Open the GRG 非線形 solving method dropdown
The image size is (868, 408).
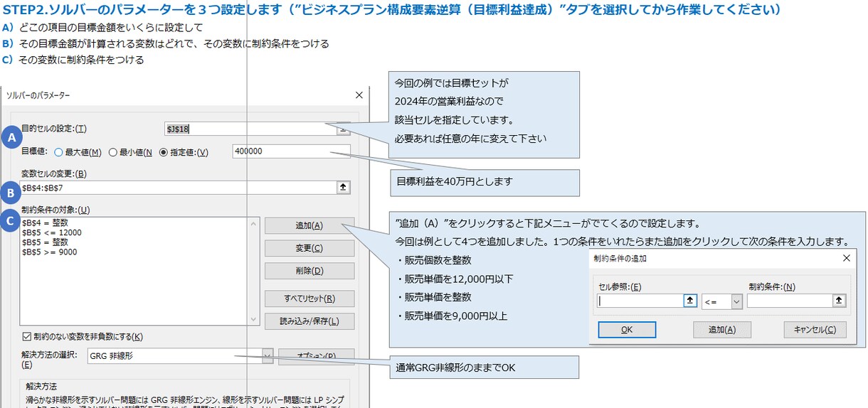tap(268, 356)
